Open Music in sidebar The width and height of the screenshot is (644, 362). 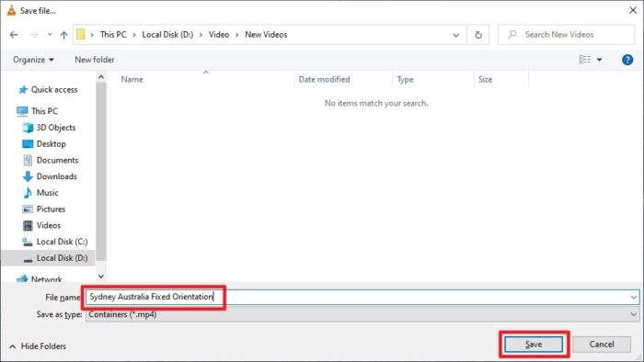[x=40, y=193]
